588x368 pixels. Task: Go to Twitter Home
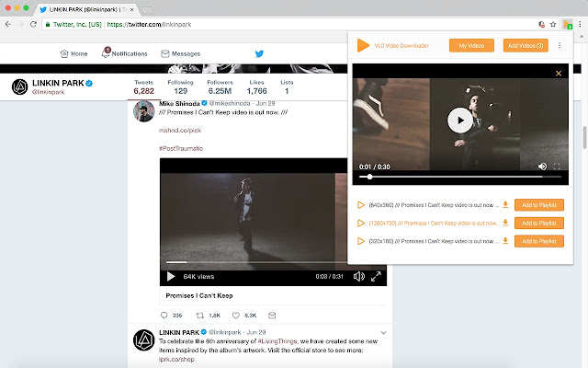click(x=73, y=53)
